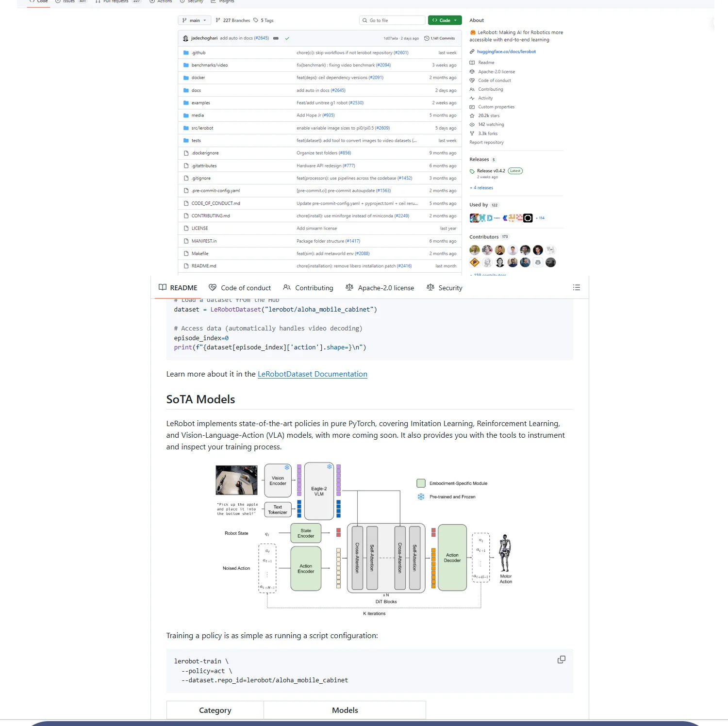This screenshot has width=728, height=726.
Task: Open the Apache-2.0 license tab
Action: (x=380, y=288)
